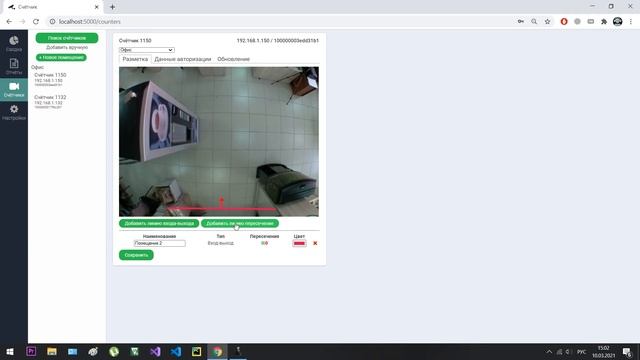Viewport: 640px width, 360px height.
Task: Pick the red line colour swatch
Action: [x=299, y=243]
